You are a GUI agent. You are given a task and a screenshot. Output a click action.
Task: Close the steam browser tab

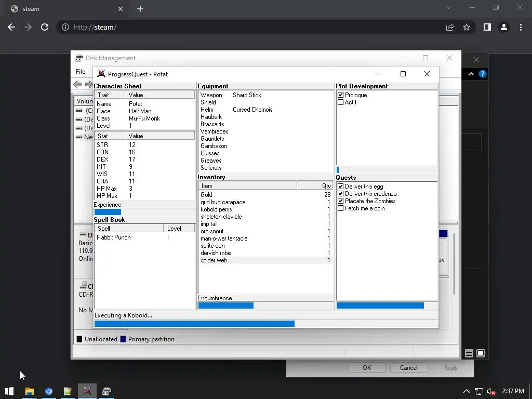(121, 9)
